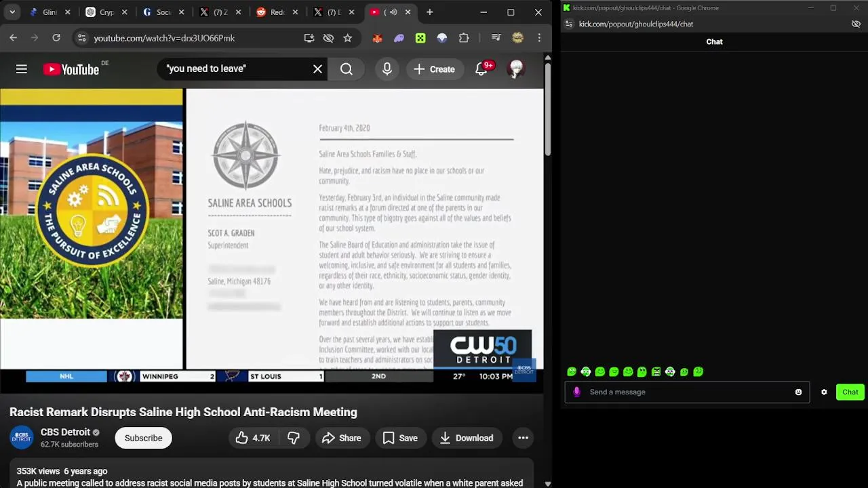Viewport: 868px width, 488px height.
Task: Open green square extension icon
Action: click(x=420, y=38)
